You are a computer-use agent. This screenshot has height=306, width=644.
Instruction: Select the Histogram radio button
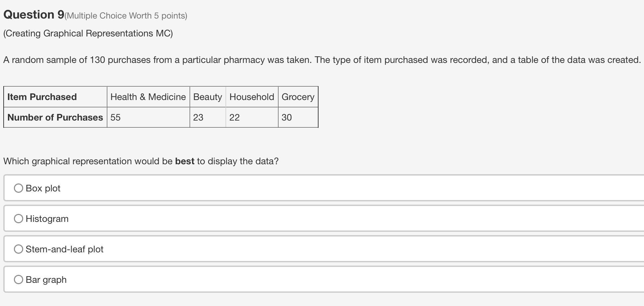19,219
